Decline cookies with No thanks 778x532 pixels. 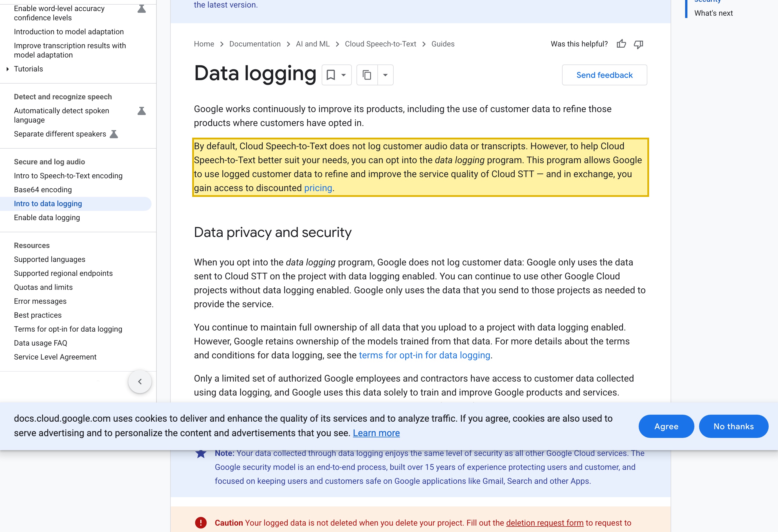[734, 426]
